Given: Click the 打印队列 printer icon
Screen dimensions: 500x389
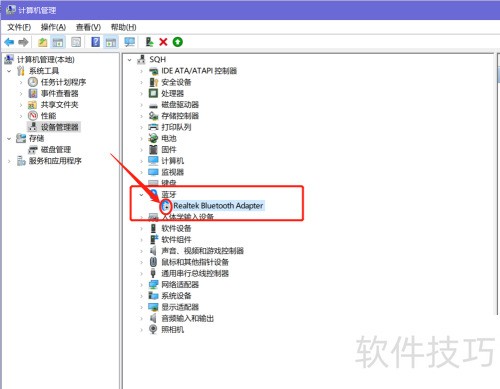Looking at the screenshot, I should click(x=153, y=127).
